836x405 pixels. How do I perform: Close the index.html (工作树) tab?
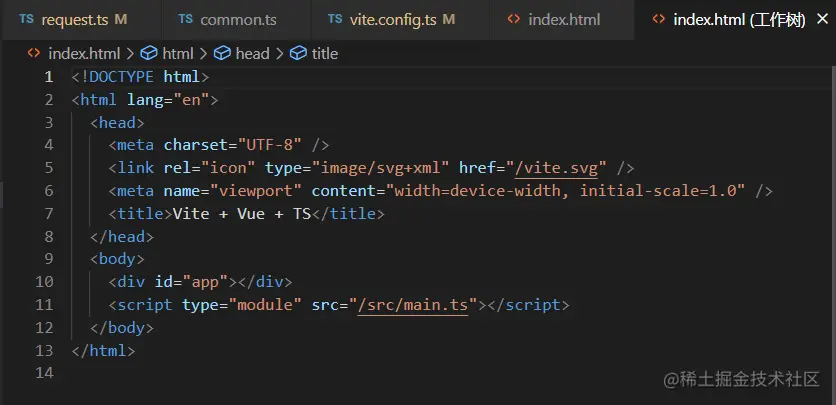tap(822, 20)
